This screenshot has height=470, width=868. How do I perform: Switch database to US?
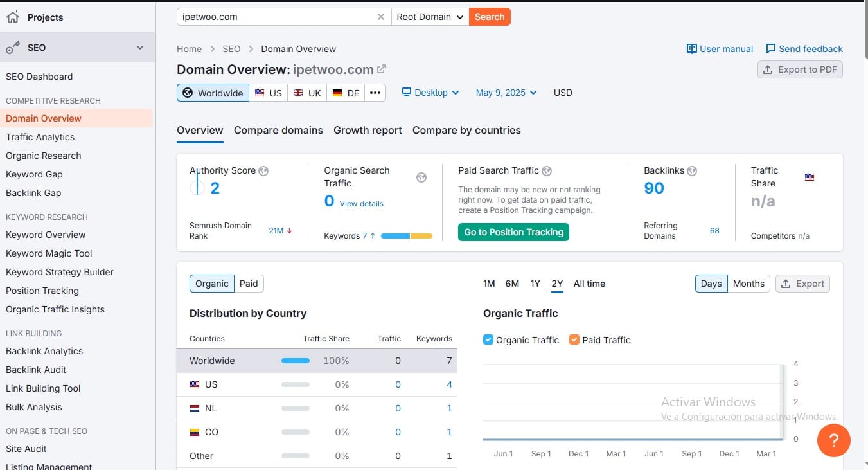tap(269, 93)
